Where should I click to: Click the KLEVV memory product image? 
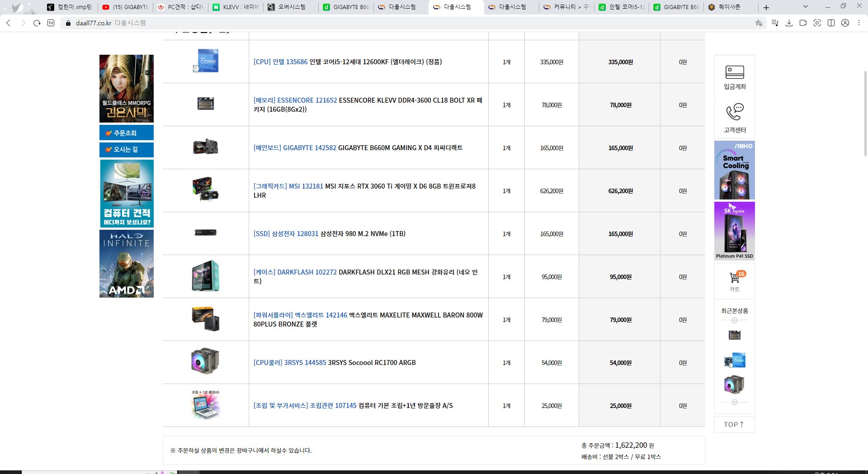point(206,104)
